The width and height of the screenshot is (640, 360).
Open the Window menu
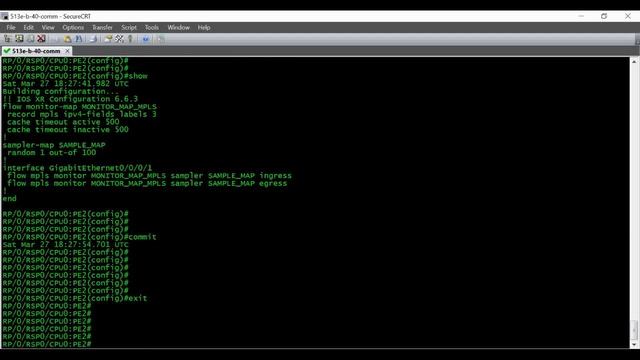tap(178, 27)
